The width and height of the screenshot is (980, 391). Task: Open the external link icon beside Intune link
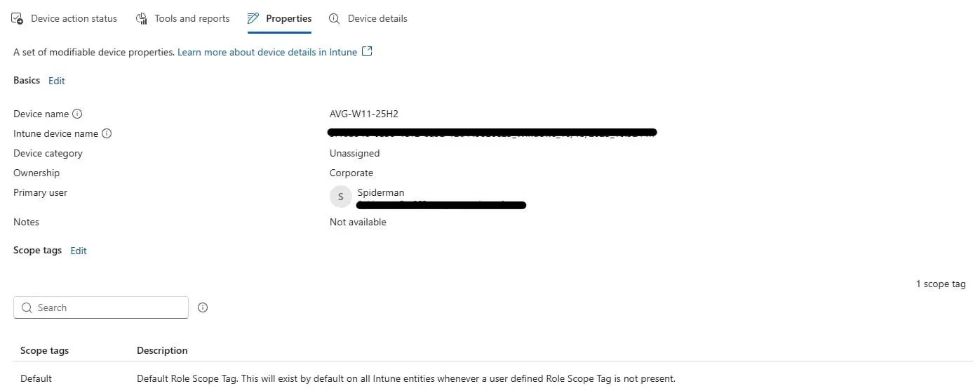click(367, 51)
